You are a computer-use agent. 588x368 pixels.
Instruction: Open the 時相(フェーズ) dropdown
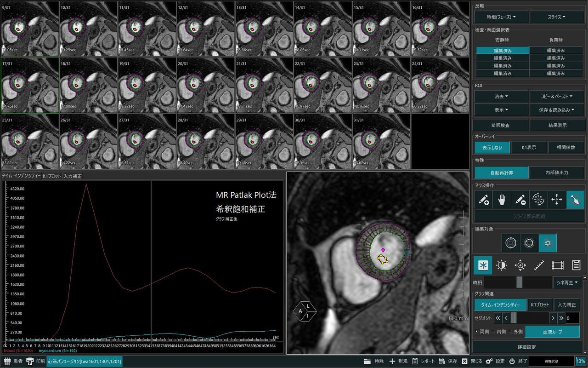[x=501, y=17]
